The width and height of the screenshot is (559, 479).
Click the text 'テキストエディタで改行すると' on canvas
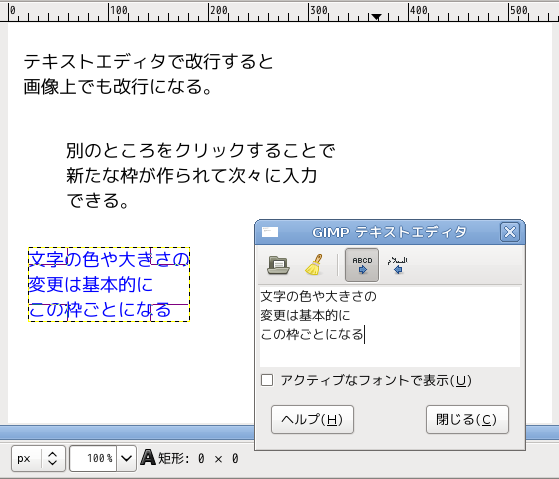point(148,62)
